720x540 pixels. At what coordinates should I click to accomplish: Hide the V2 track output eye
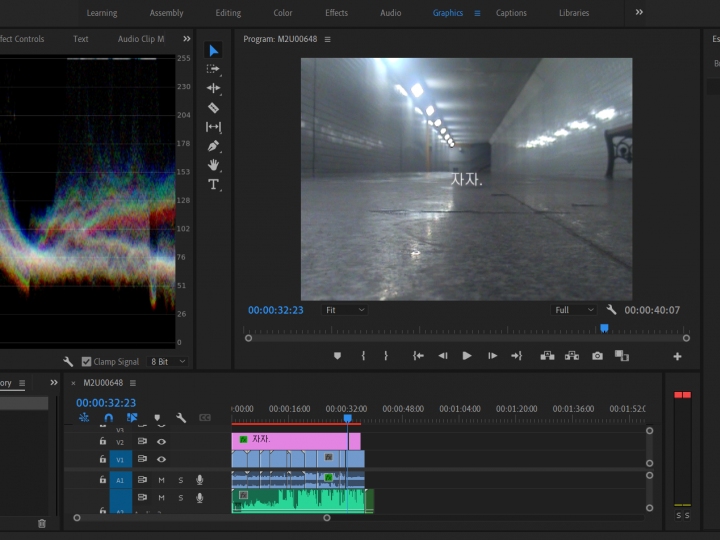click(161, 441)
